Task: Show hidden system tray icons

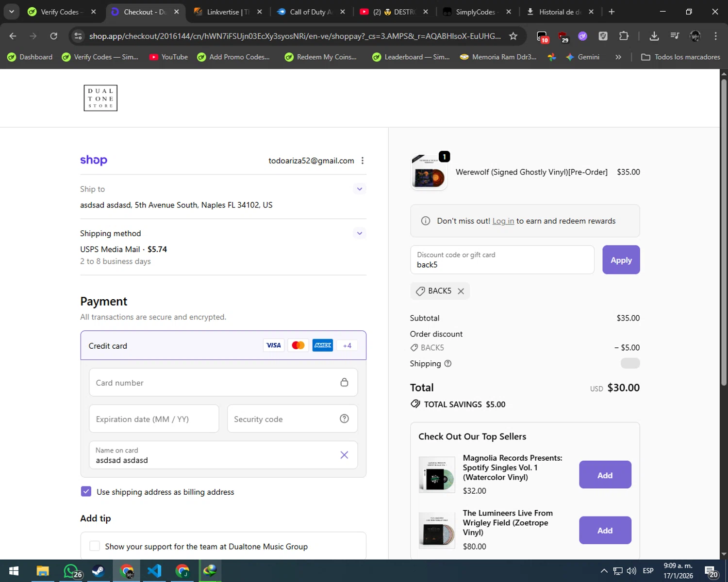Action: (604, 571)
